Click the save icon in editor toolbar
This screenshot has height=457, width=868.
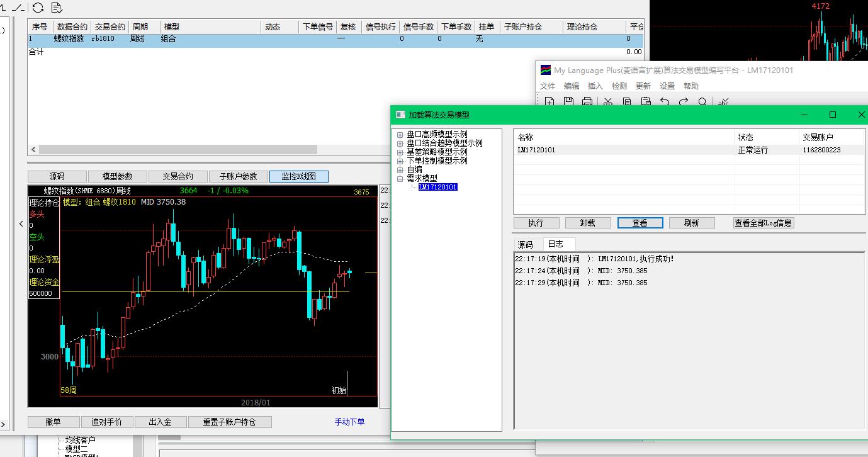click(568, 101)
